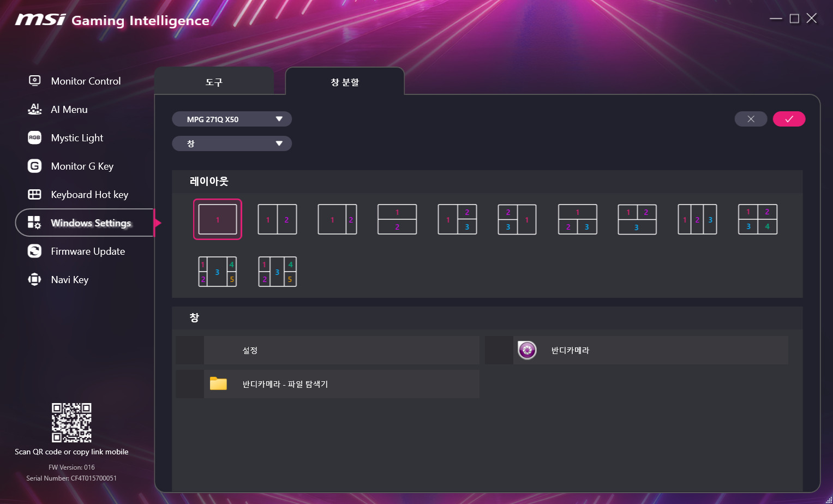
Task: Open the Monitor G Key icon
Action: 34,166
